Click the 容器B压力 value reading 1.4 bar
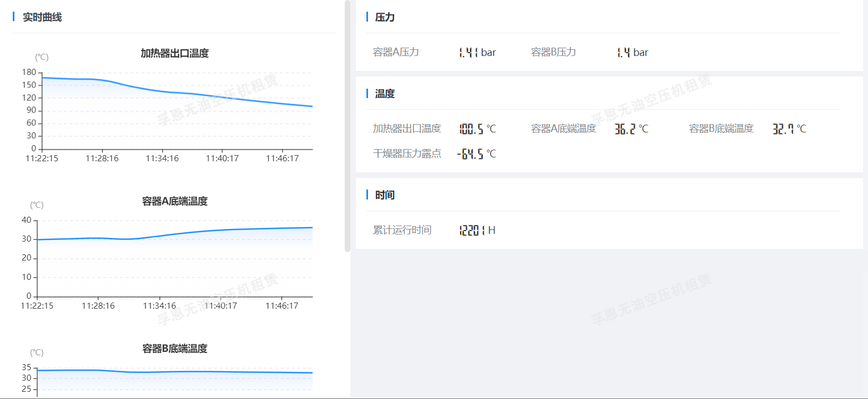This screenshot has width=868, height=399. [632, 52]
